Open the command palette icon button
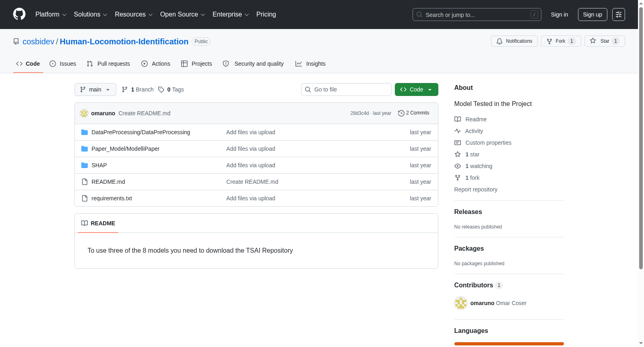The height and width of the screenshot is (347, 644). 619,15
